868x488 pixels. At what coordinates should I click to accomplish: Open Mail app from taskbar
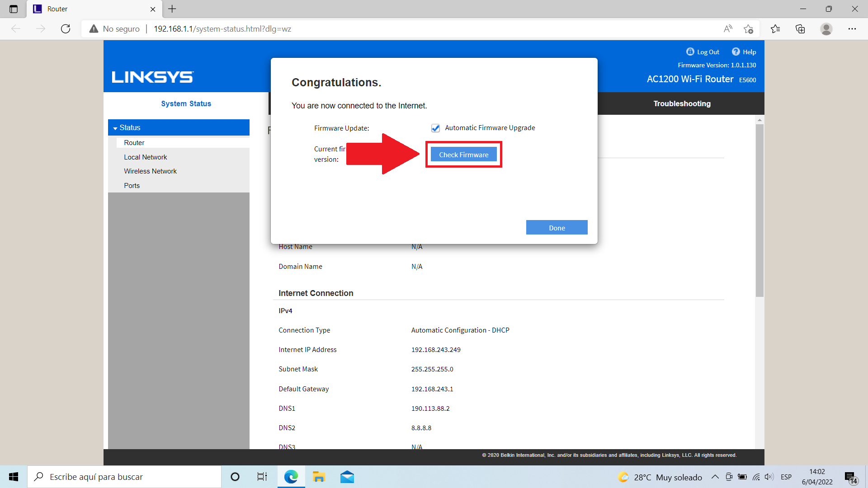point(347,477)
